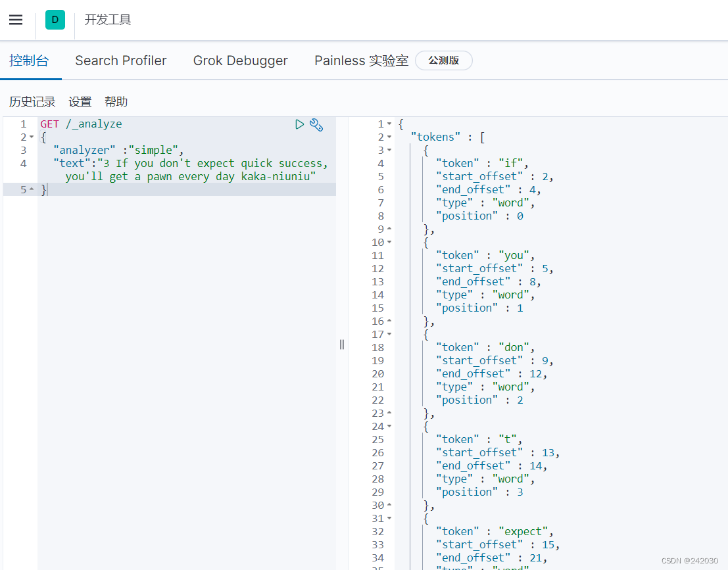Click the "token" : "if" response line
728x570 pixels.
(x=482, y=164)
